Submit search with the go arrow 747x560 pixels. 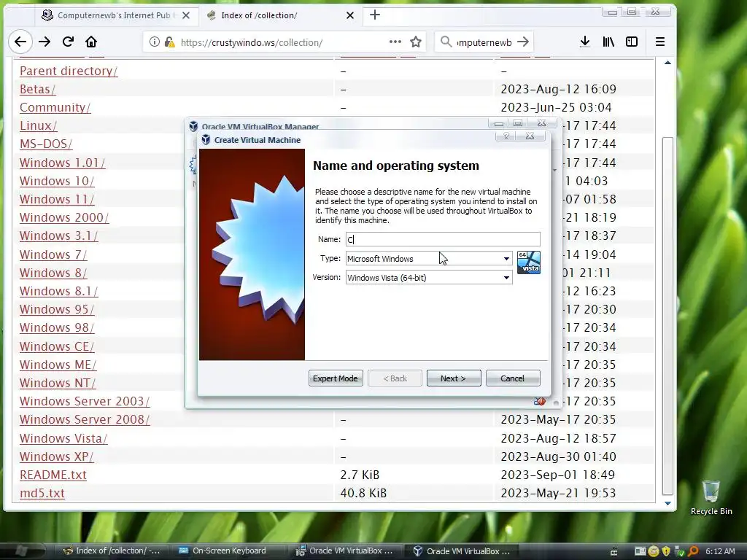coord(523,42)
